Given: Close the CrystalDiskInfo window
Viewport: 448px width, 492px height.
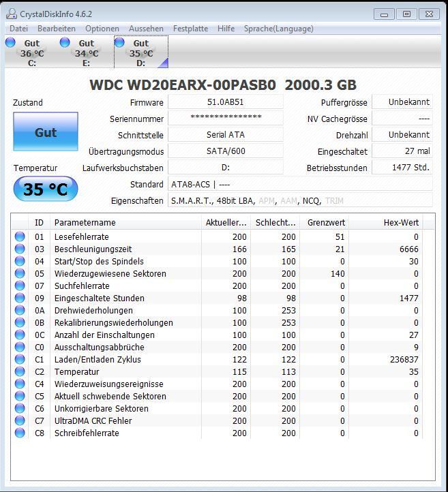Looking at the screenshot, I should coord(429,14).
